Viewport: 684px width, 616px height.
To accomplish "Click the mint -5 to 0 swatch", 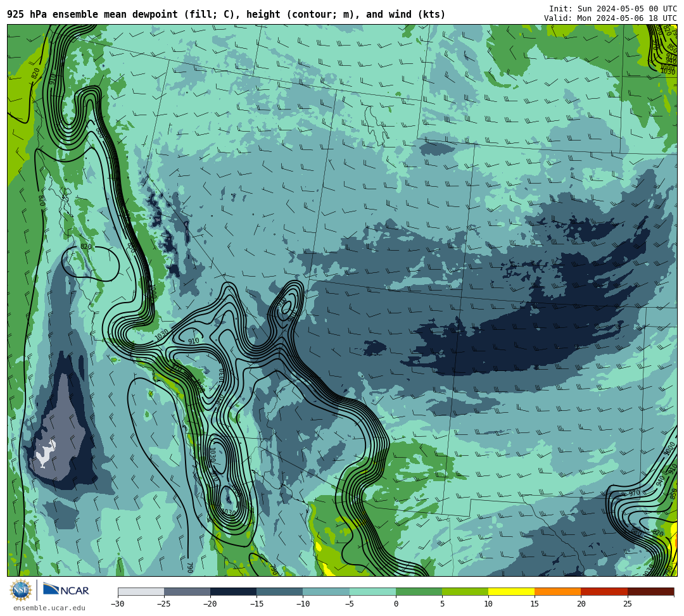I will [372, 591].
